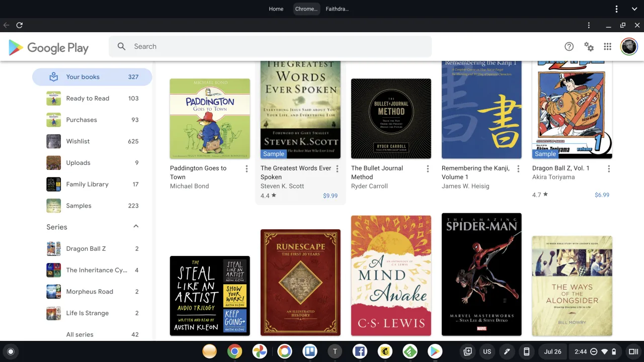
Task: Click your profile avatar
Action: 629,46
